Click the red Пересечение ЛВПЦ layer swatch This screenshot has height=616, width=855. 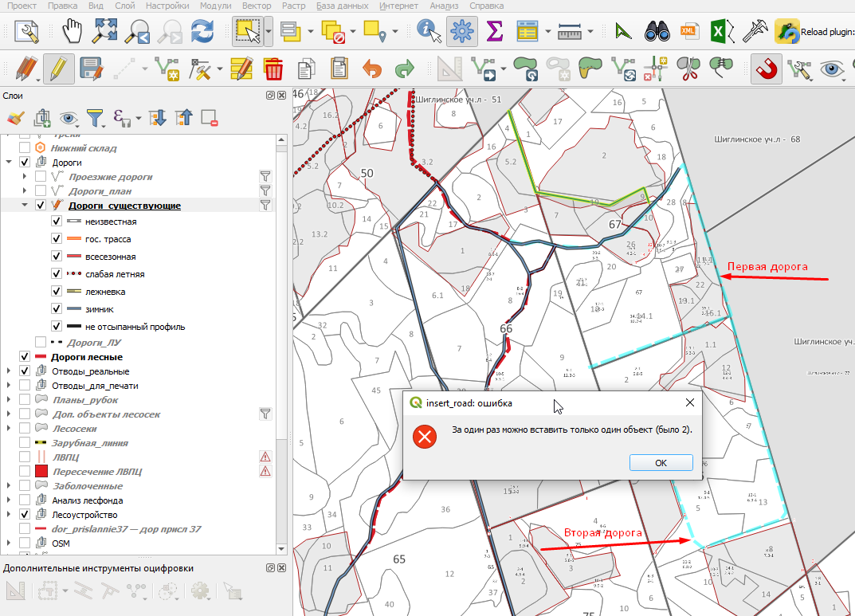[x=41, y=471]
